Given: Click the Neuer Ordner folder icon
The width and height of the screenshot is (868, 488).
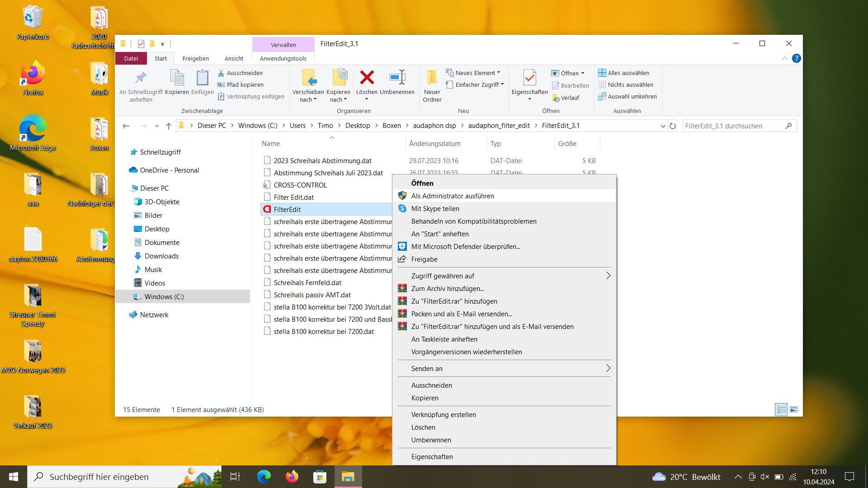Looking at the screenshot, I should tap(432, 78).
